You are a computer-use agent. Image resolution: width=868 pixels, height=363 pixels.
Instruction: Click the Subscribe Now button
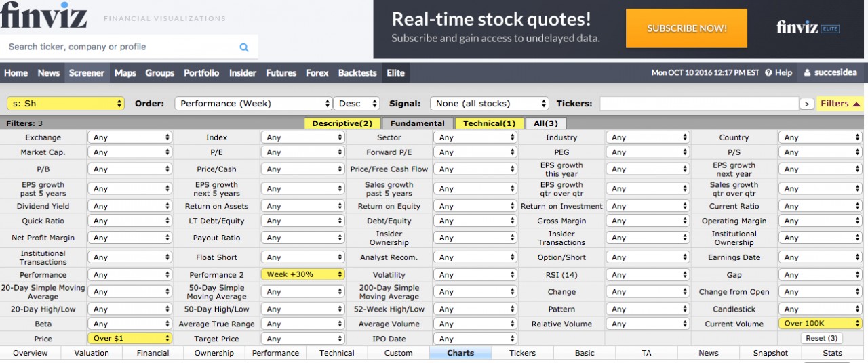point(686,28)
